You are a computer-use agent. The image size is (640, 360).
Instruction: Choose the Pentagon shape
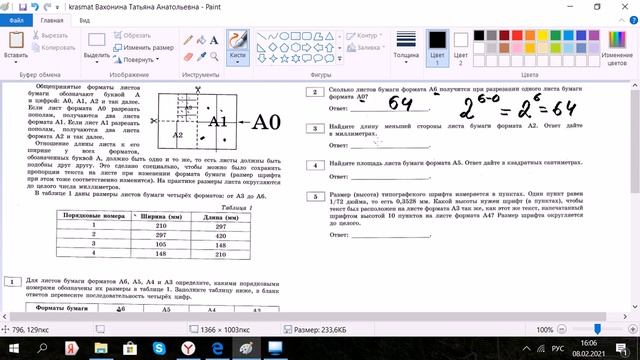284,47
